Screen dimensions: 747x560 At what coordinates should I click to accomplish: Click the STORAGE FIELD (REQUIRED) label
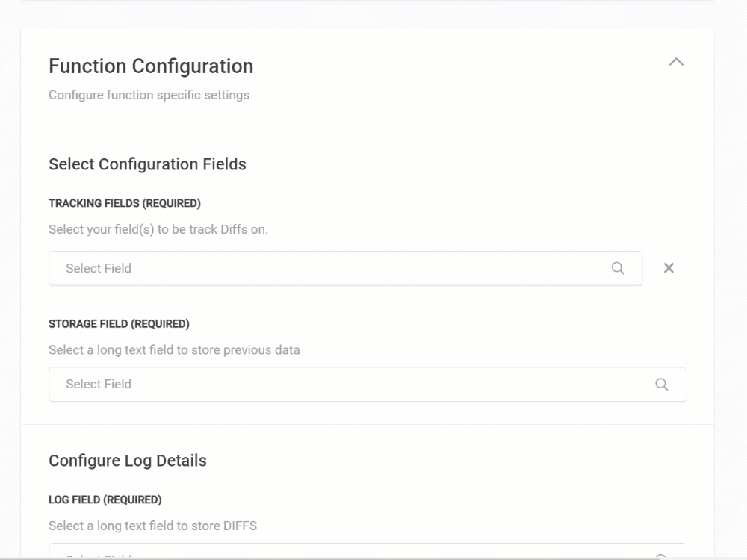tap(119, 324)
